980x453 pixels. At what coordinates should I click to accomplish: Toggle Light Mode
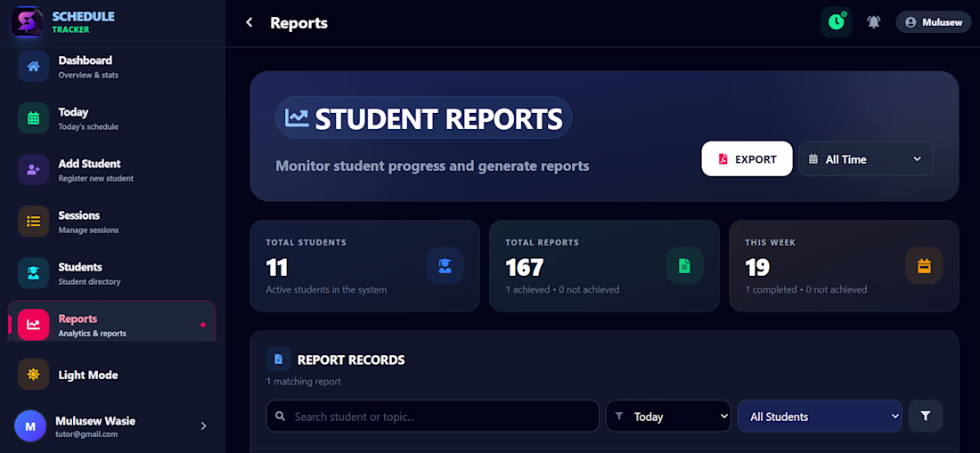click(112, 375)
